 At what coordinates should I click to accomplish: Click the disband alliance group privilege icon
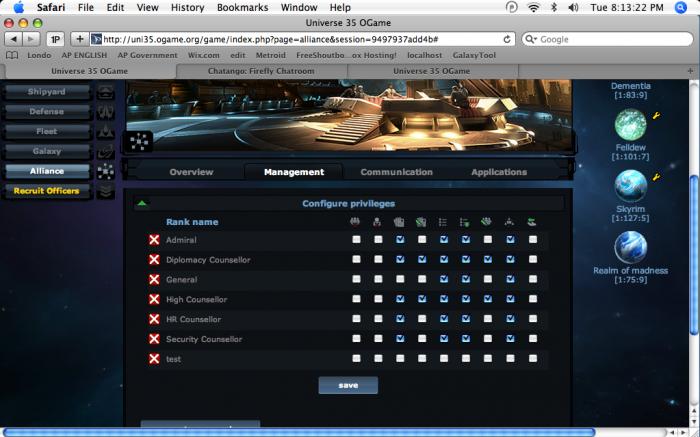[355, 222]
